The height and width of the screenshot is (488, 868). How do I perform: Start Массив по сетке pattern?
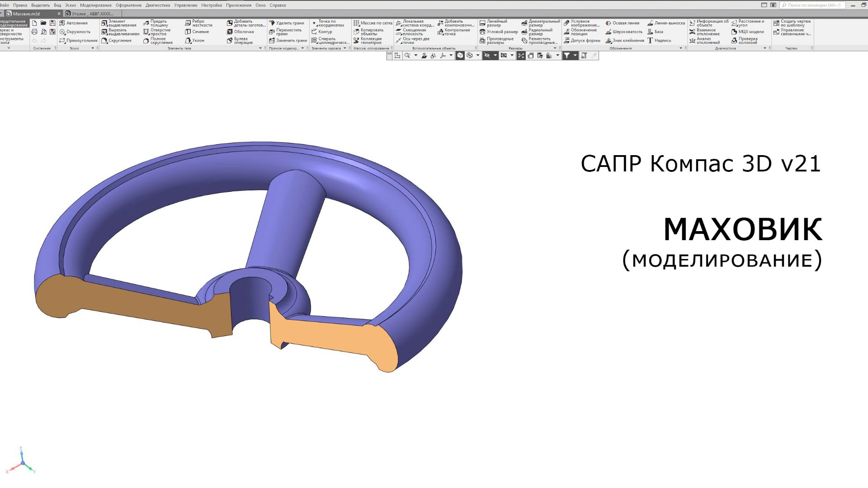click(373, 23)
